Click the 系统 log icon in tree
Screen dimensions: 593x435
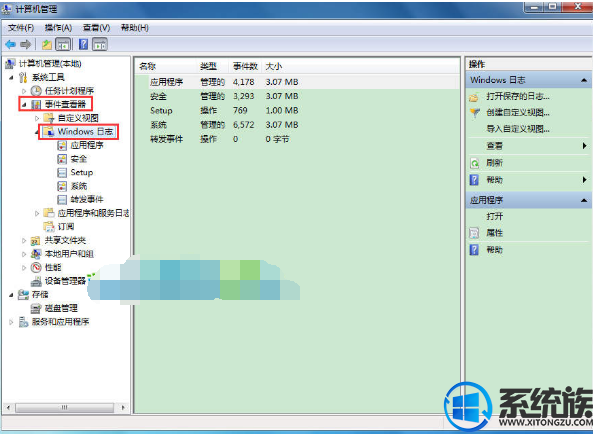[x=62, y=186]
